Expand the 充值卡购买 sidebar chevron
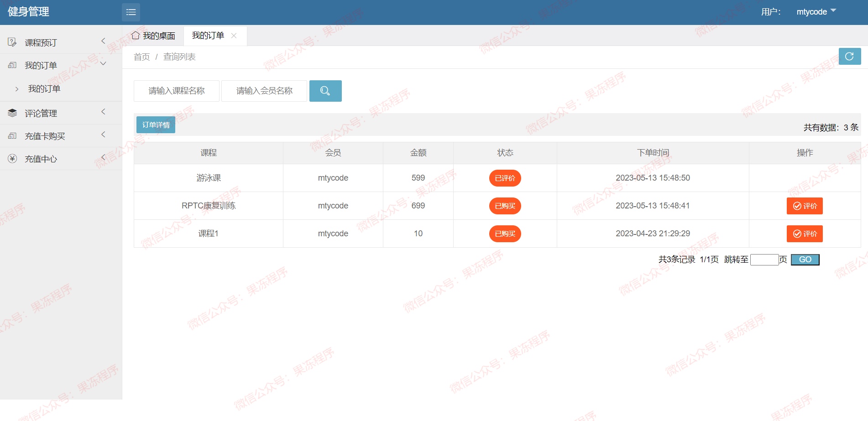Image resolution: width=868 pixels, height=421 pixels. (103, 135)
